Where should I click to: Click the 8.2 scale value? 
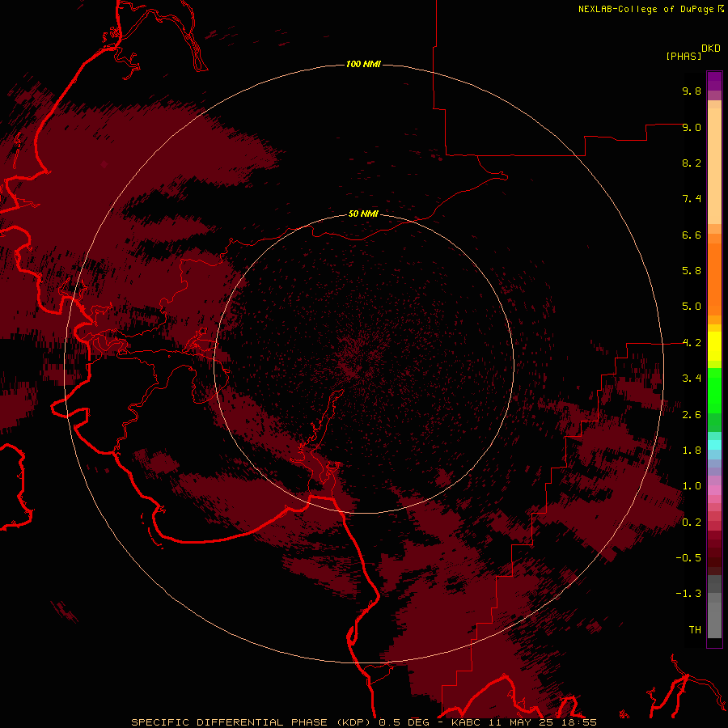(x=692, y=163)
